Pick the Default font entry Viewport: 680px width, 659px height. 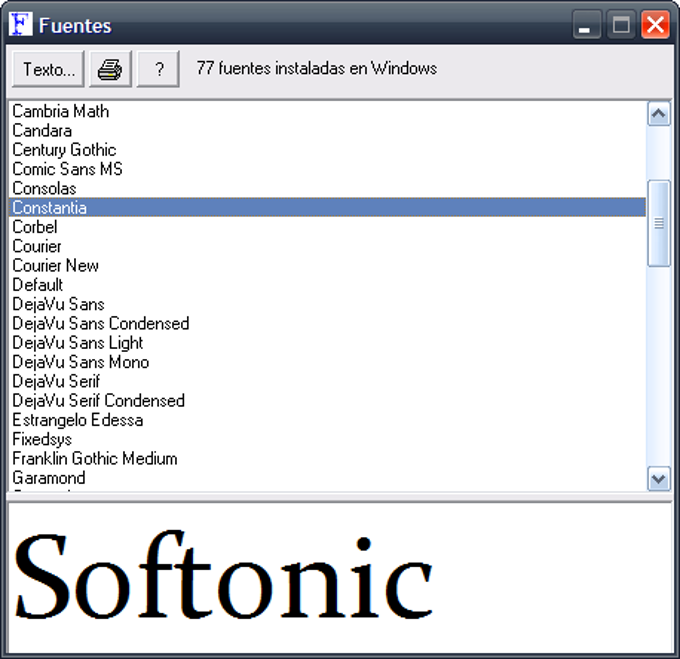(327, 285)
